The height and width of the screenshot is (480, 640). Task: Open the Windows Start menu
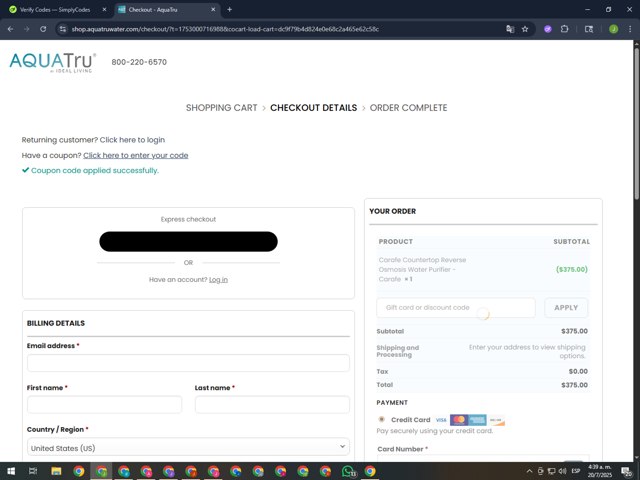[11, 471]
